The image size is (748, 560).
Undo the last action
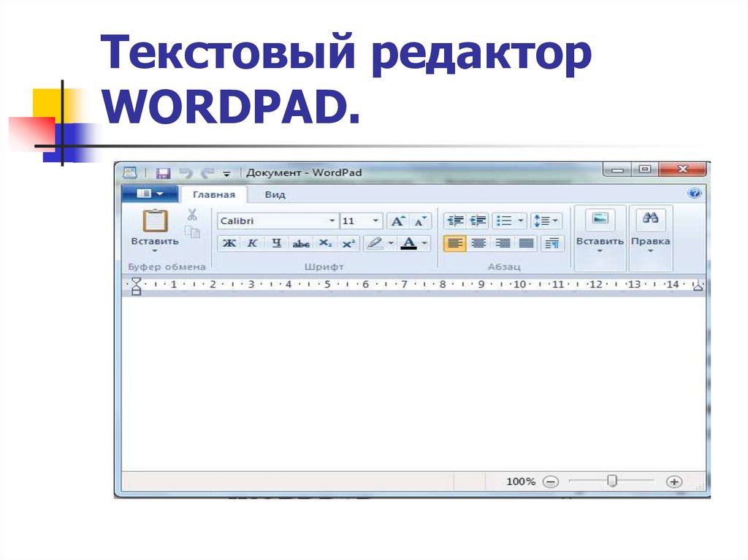(x=186, y=173)
